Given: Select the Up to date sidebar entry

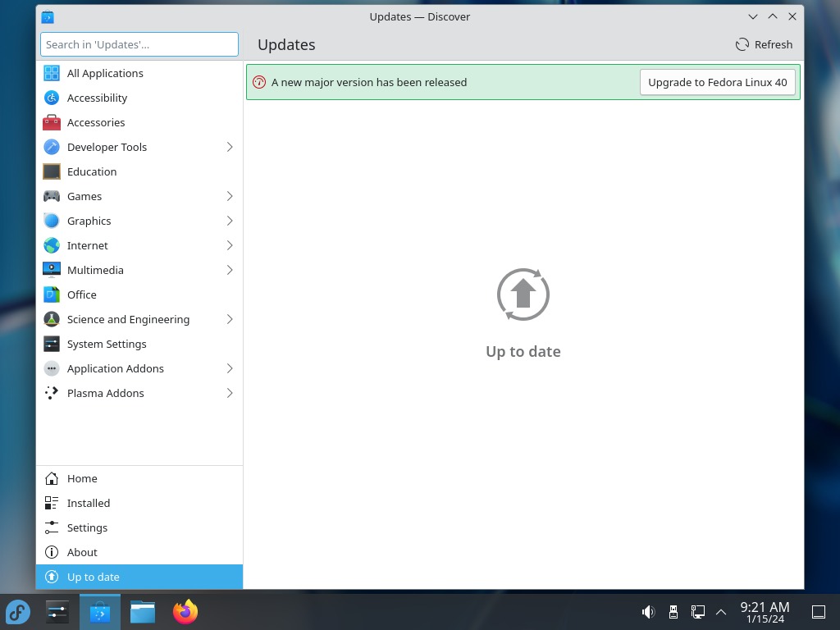Looking at the screenshot, I should tap(139, 577).
